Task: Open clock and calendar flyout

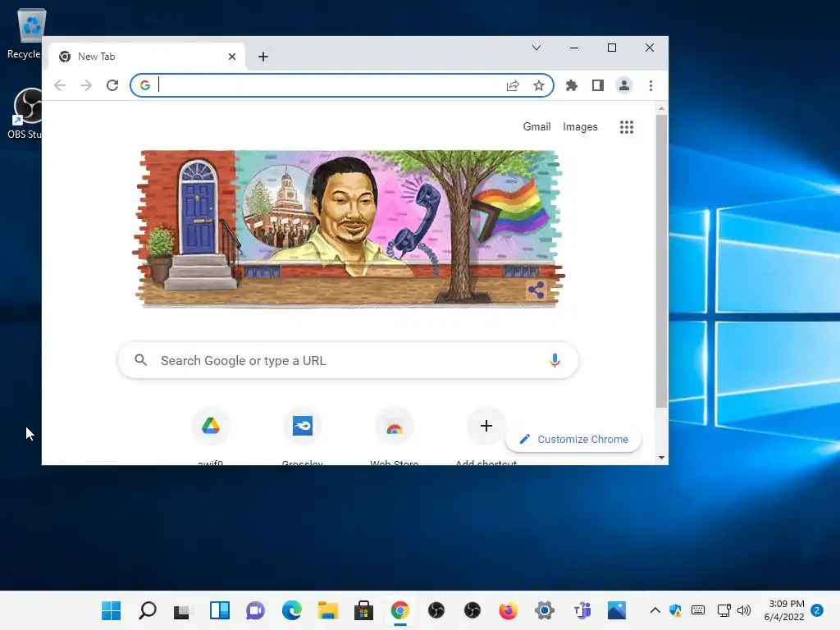Action: tap(784, 610)
